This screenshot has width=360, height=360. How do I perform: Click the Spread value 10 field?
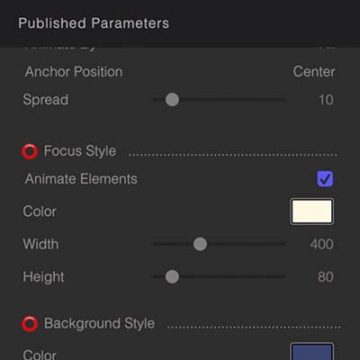click(326, 100)
